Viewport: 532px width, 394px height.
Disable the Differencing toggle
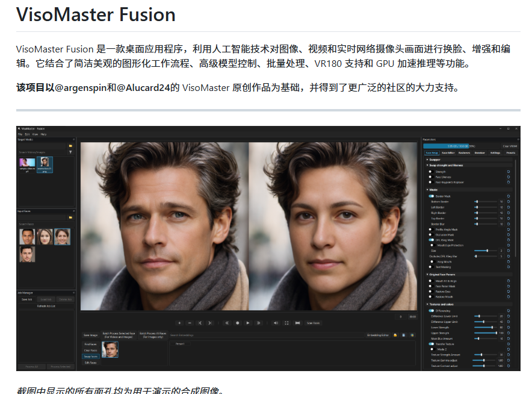[x=431, y=311]
